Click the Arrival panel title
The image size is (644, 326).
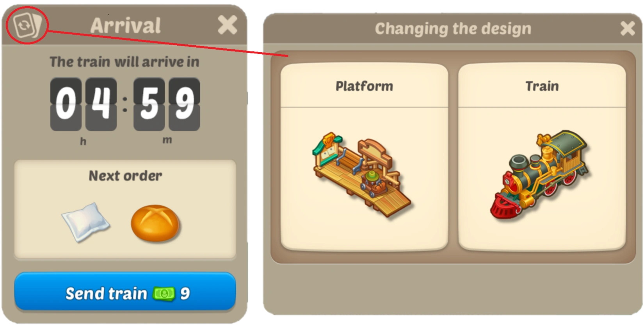tap(125, 26)
